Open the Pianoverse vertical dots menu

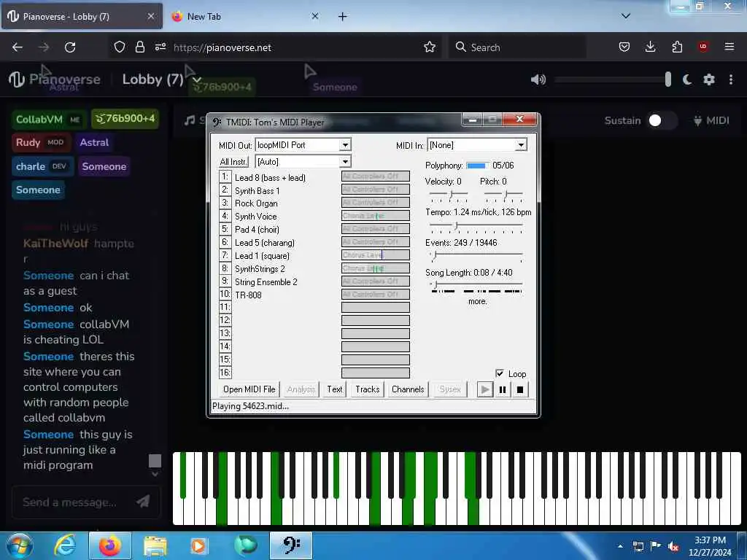point(731,79)
